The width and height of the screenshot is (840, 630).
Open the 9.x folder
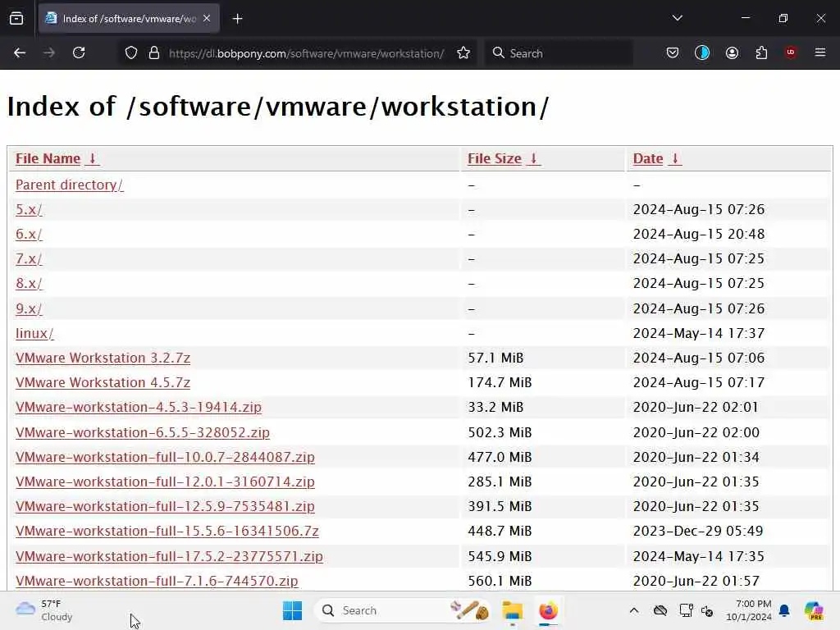coord(29,308)
